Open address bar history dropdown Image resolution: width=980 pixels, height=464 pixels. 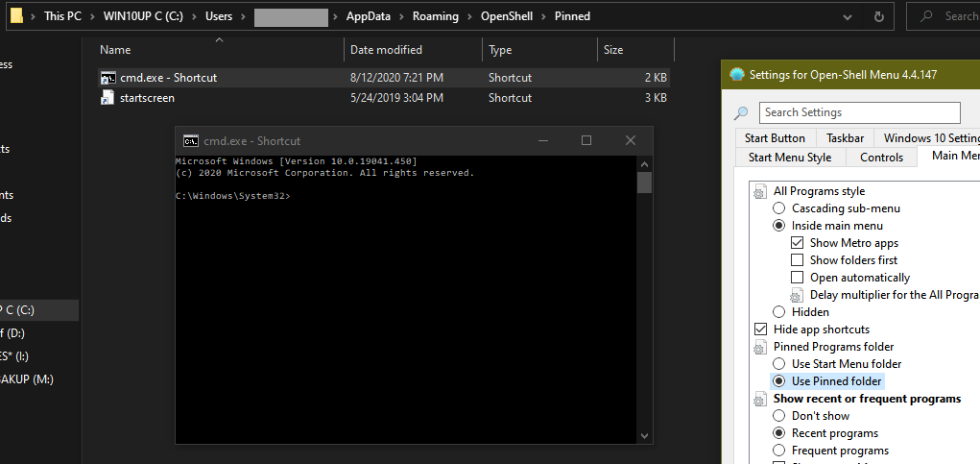[847, 16]
